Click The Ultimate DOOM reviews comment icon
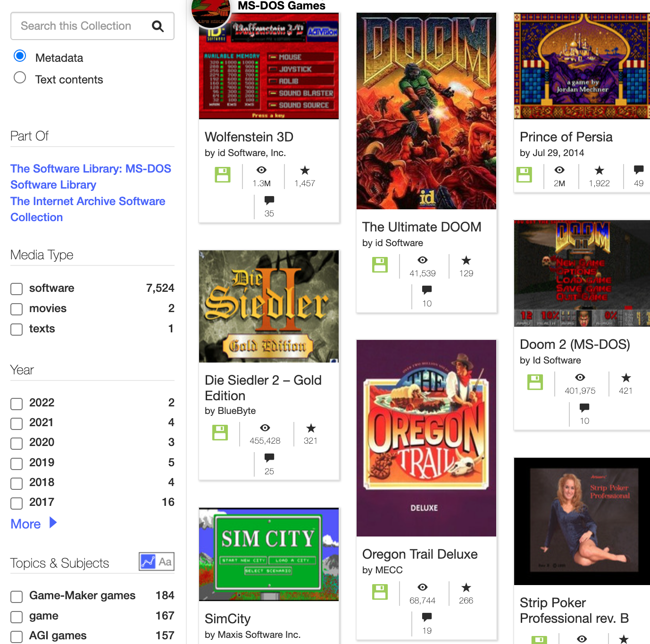The height and width of the screenshot is (644, 650). click(x=427, y=290)
